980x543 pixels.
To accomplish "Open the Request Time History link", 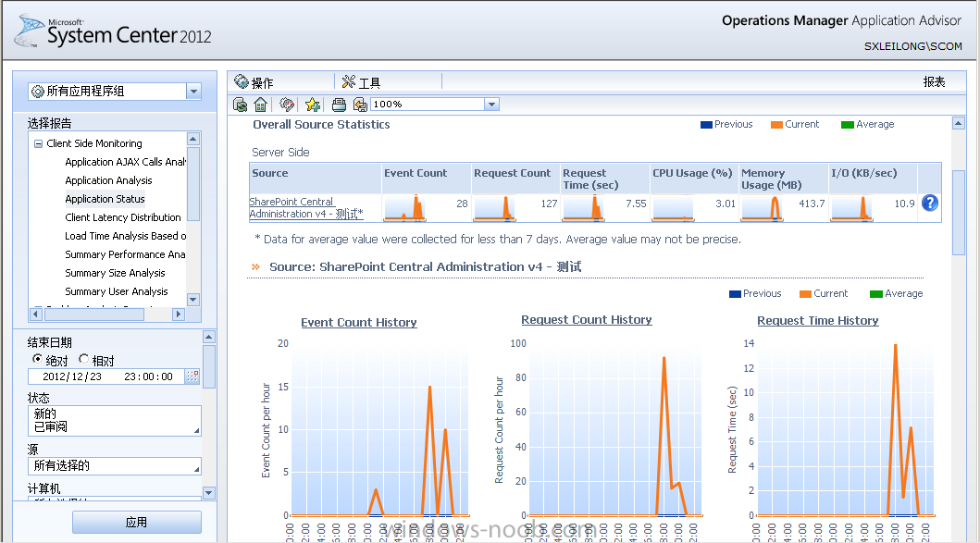I will (x=817, y=321).
